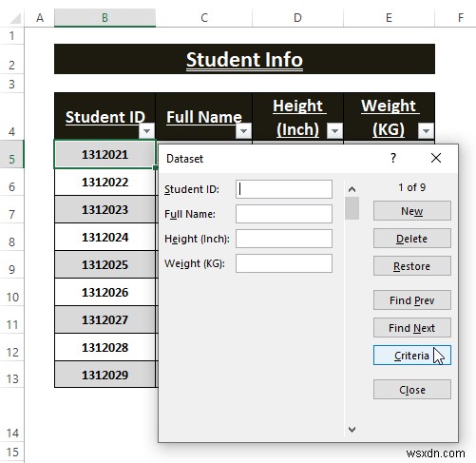Image resolution: width=476 pixels, height=463 pixels.
Task: Focus the Student ID input field
Action: pos(284,189)
